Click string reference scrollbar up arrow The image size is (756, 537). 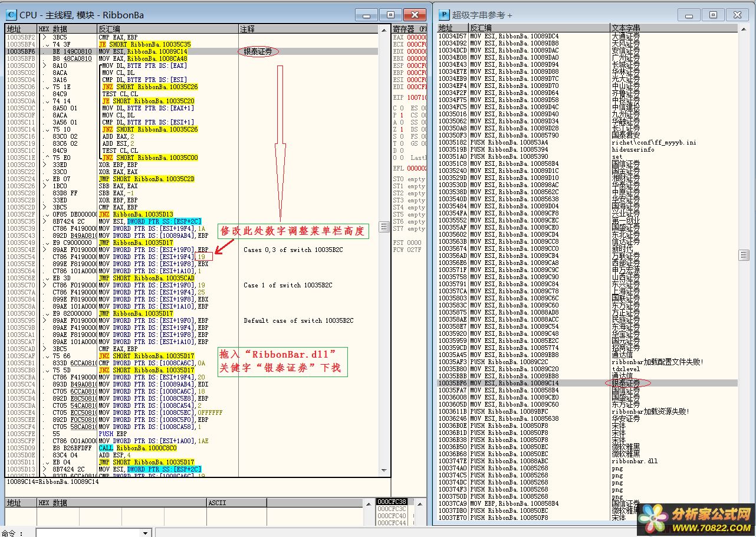pyautogui.click(x=744, y=28)
